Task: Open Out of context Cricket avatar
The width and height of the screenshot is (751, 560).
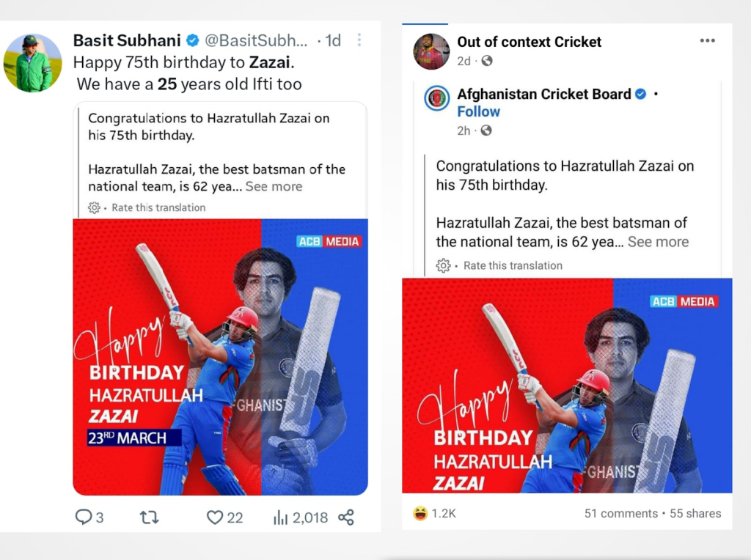Action: [431, 52]
